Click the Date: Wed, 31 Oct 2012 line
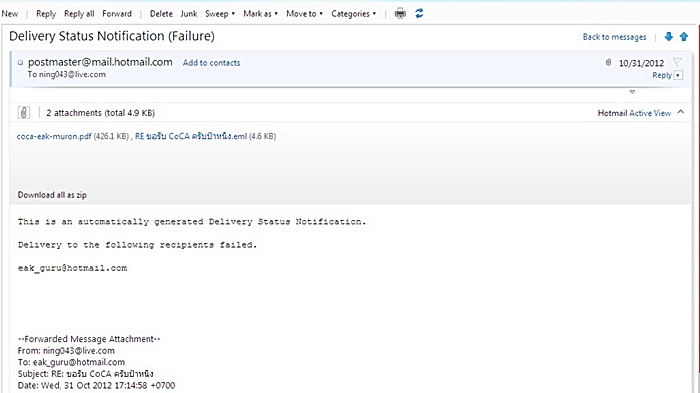 96,385
